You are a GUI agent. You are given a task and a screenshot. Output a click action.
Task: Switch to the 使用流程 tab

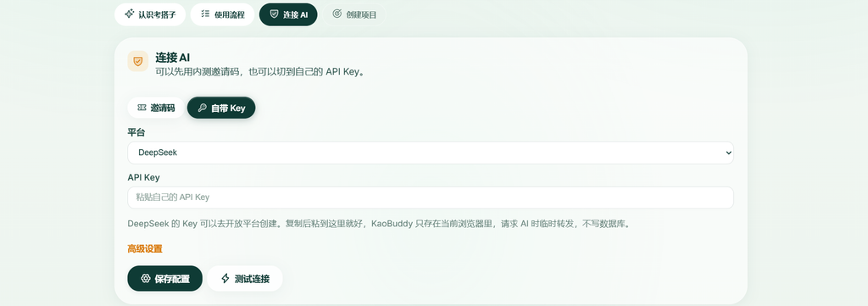pos(222,14)
